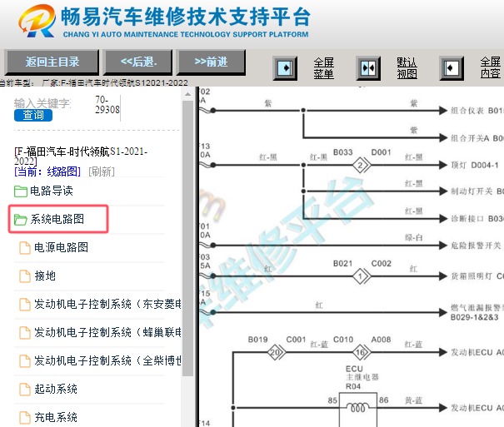Open the 默认视图 text link

[407, 68]
